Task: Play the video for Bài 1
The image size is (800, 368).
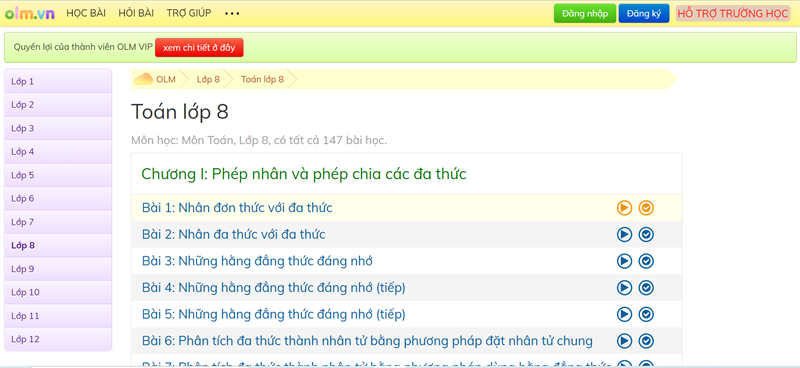Action: click(624, 208)
